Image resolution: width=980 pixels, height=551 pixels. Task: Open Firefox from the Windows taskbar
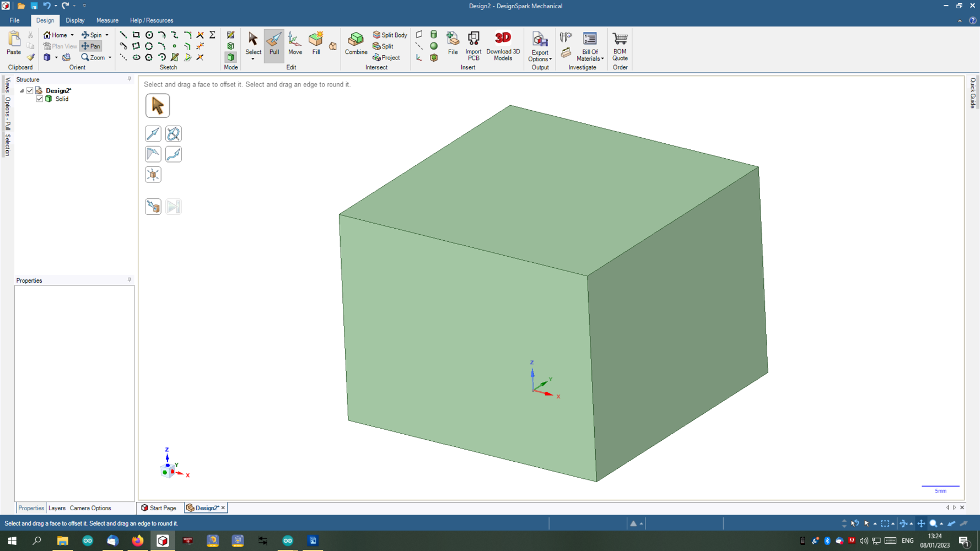(137, 541)
